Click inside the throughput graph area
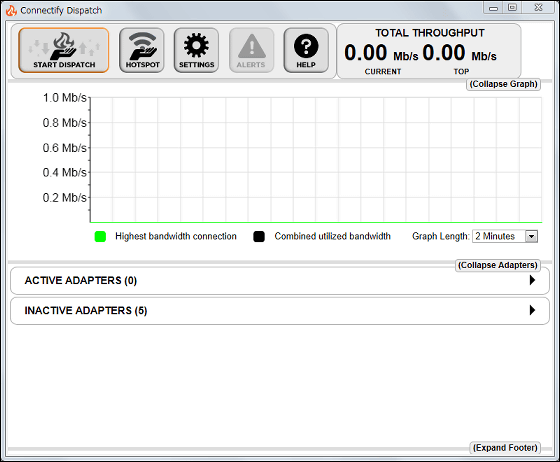 pyautogui.click(x=316, y=160)
